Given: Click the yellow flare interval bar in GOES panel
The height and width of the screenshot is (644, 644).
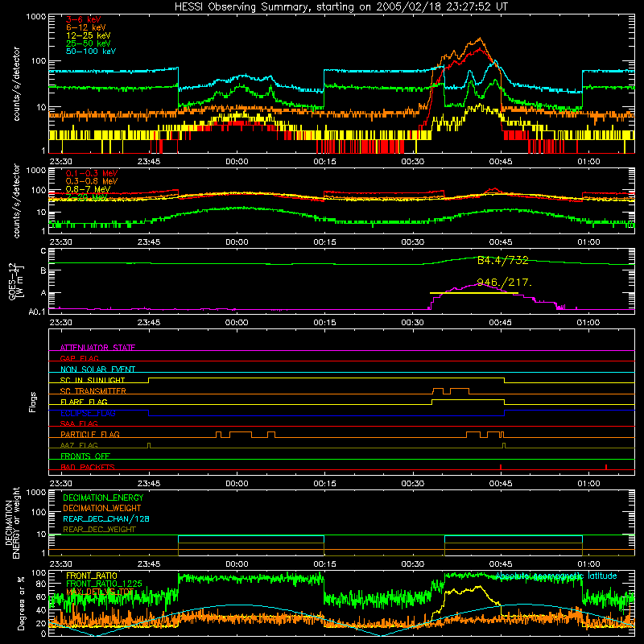Looking at the screenshot, I should pos(474,293).
